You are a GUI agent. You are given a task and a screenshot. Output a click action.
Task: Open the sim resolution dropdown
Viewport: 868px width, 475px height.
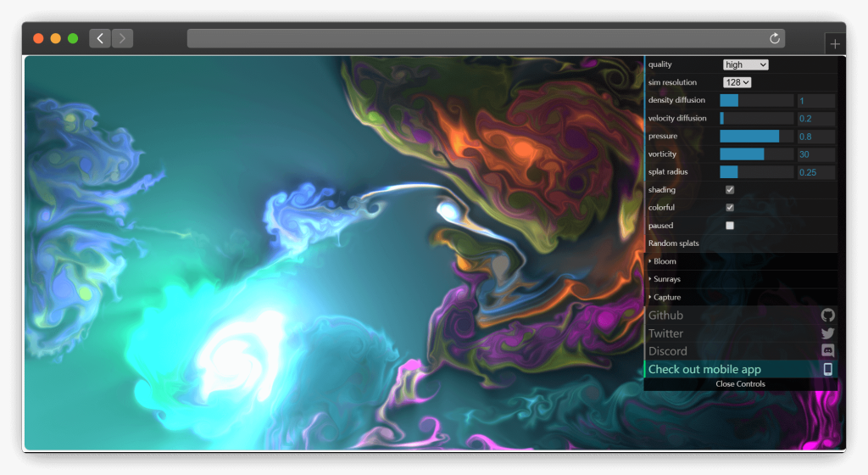[737, 82]
